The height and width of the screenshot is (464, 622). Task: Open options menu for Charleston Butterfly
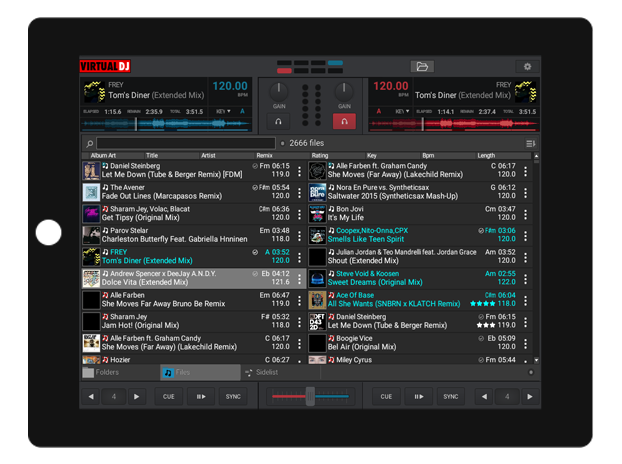click(x=299, y=236)
